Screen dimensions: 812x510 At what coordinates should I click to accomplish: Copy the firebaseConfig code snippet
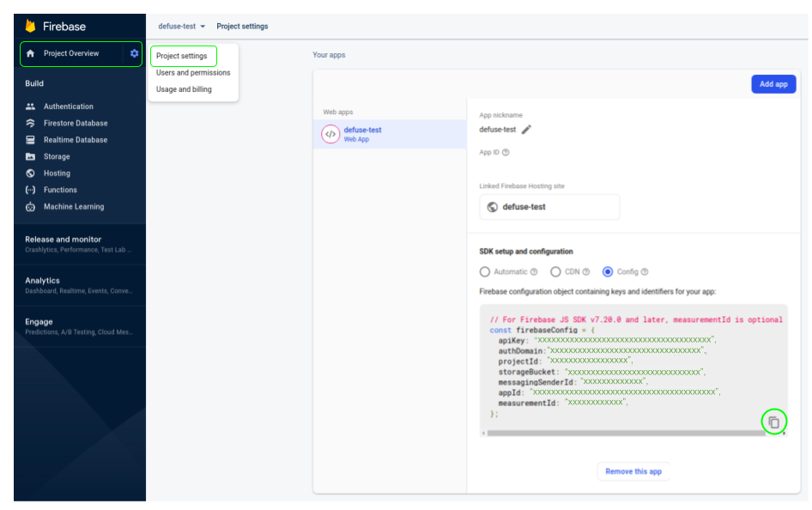773,422
